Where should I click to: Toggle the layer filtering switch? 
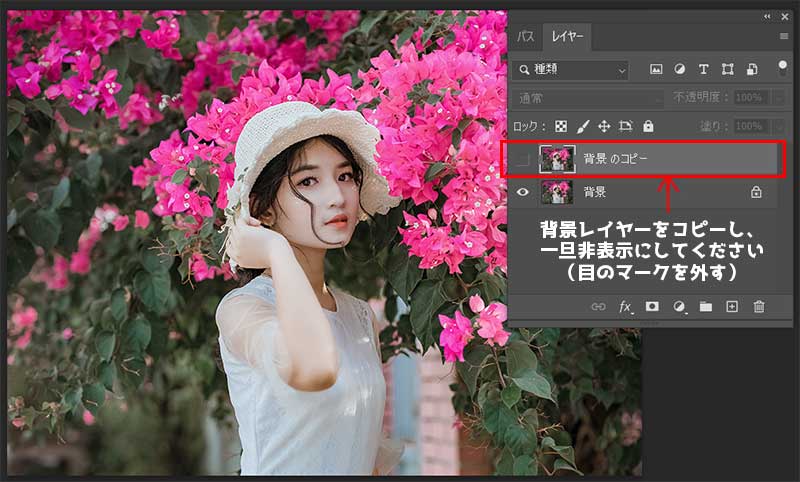(x=783, y=68)
